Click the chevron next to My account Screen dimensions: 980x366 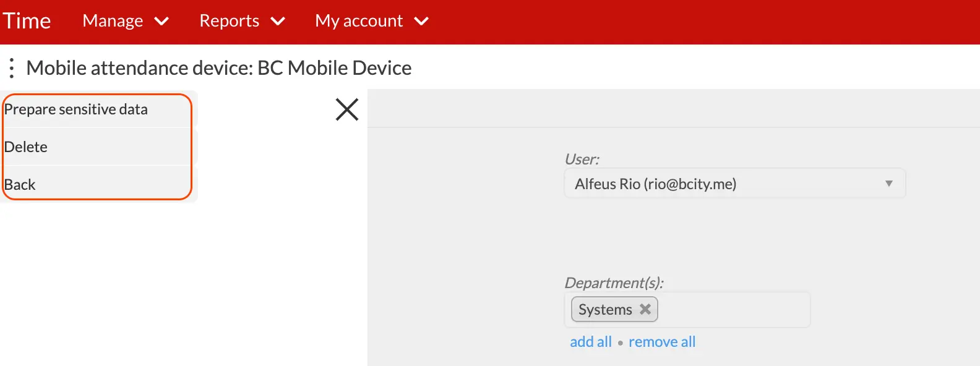click(421, 22)
